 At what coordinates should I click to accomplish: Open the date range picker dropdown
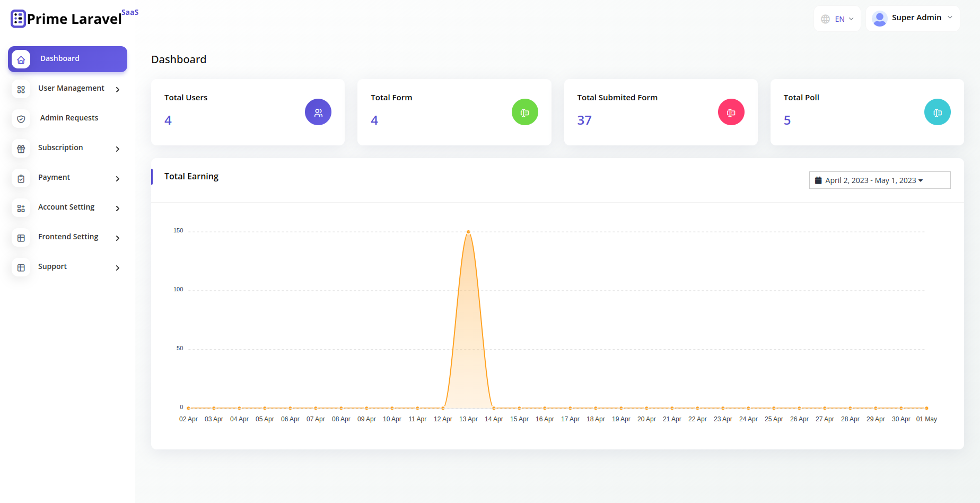click(x=879, y=180)
